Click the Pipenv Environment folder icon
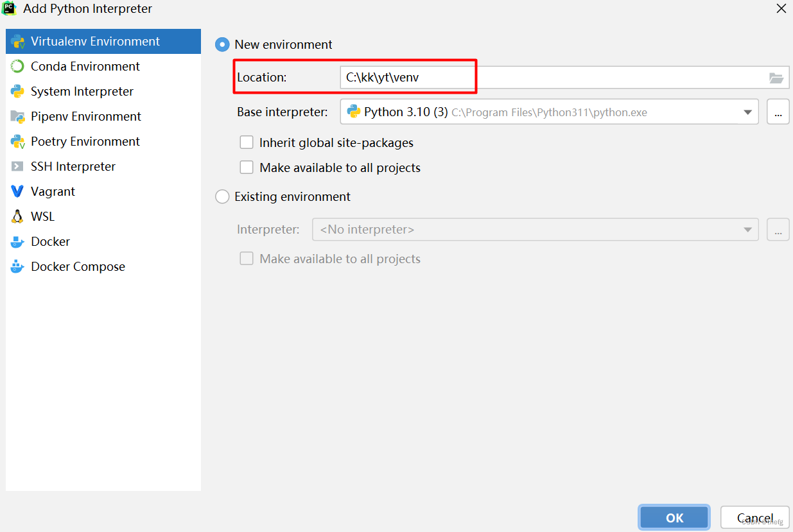The image size is (793, 532). (18, 117)
